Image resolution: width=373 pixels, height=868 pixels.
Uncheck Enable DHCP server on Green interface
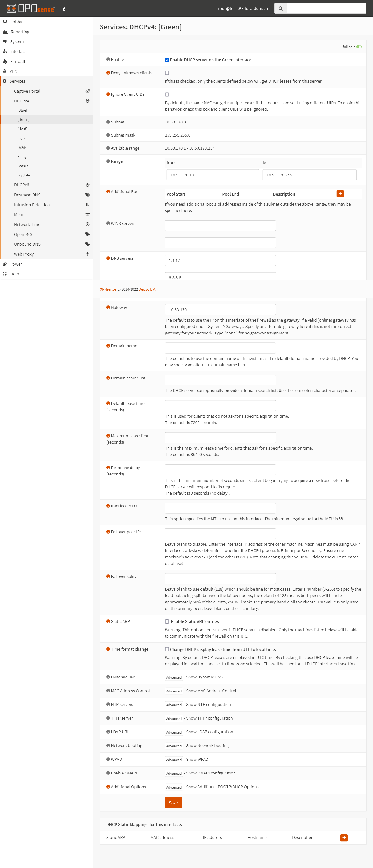pyautogui.click(x=167, y=60)
